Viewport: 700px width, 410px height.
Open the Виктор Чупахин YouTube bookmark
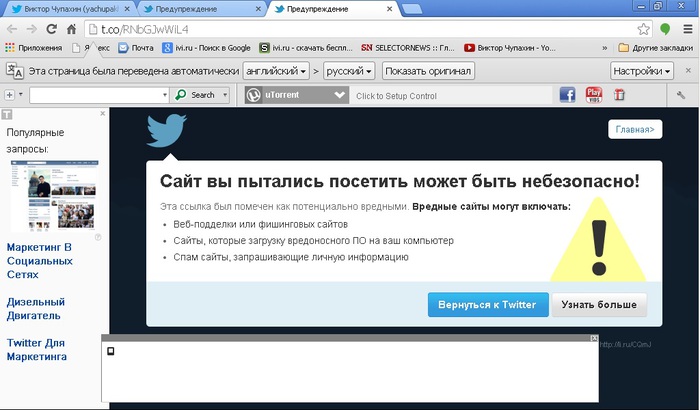509,48
